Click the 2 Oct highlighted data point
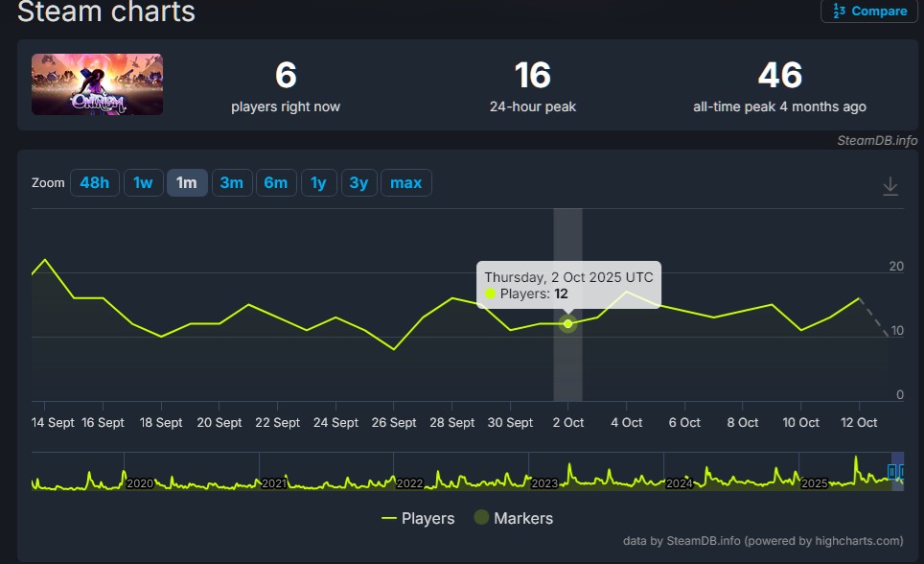The height and width of the screenshot is (564, 924). click(568, 323)
